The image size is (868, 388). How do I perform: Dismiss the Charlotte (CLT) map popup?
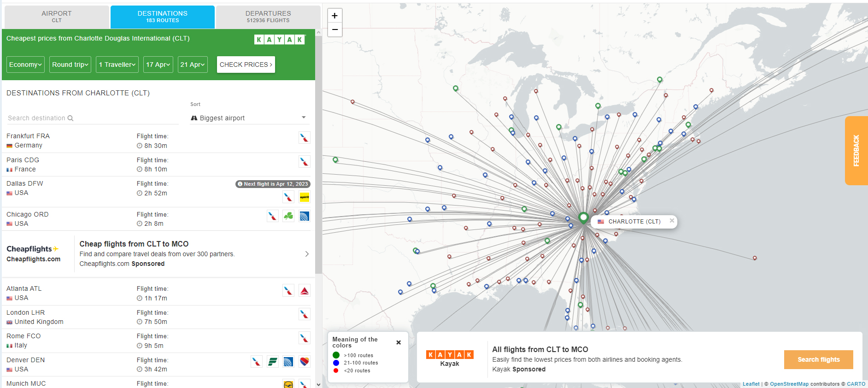point(672,221)
